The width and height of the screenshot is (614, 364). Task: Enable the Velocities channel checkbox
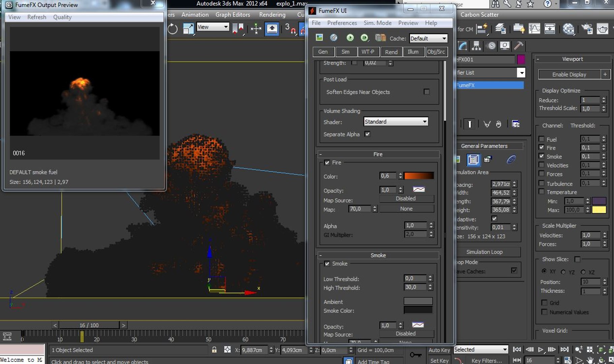point(542,165)
